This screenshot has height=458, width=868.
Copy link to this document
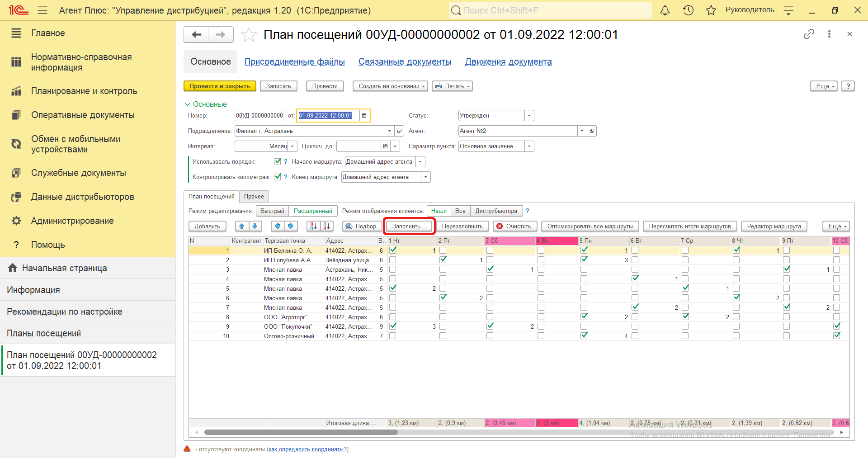[x=809, y=34]
